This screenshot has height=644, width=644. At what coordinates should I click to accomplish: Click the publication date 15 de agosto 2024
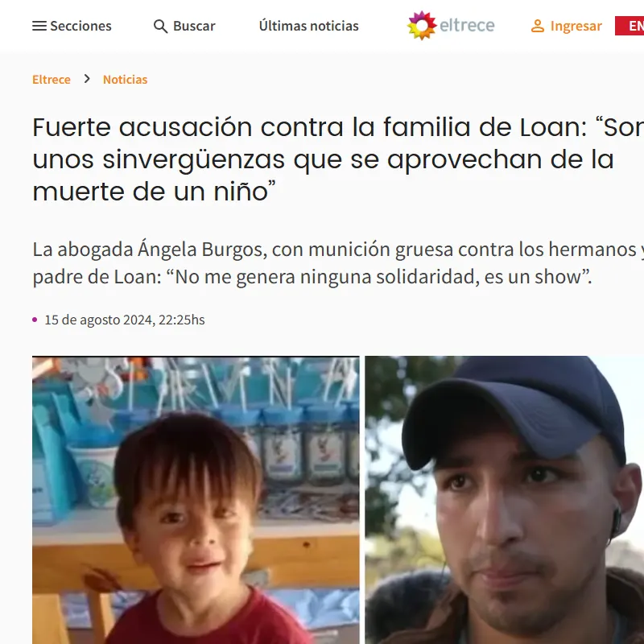click(x=125, y=320)
